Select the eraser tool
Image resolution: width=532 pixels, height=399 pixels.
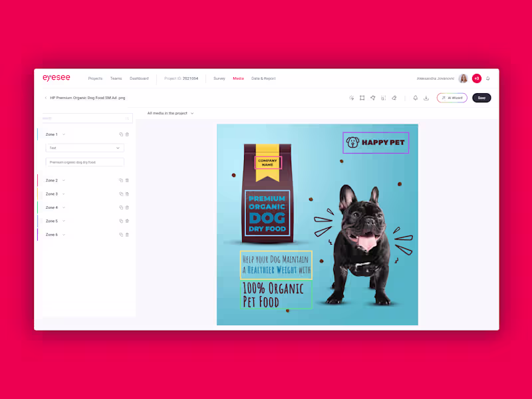tap(394, 98)
